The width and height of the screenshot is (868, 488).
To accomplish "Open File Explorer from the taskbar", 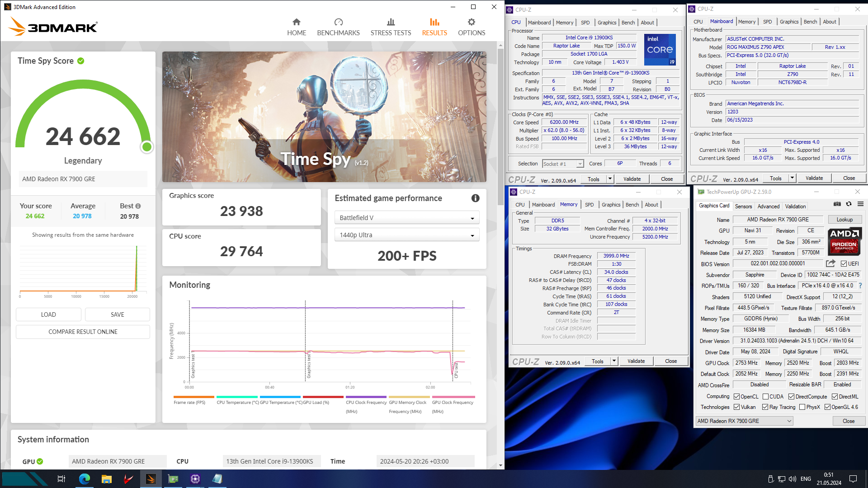I will click(106, 479).
